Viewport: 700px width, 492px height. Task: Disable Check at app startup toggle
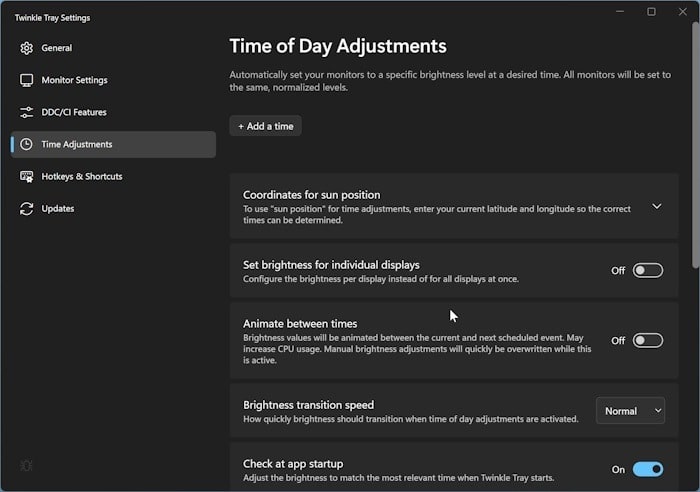pos(647,469)
